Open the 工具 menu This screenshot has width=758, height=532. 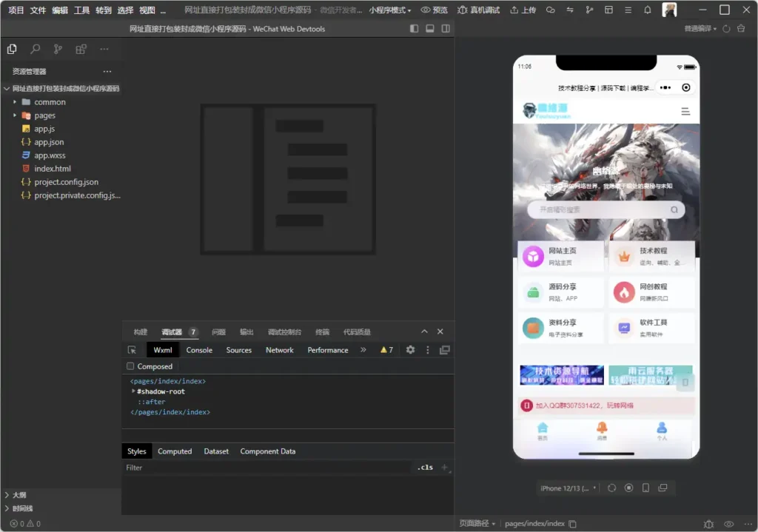click(81, 10)
